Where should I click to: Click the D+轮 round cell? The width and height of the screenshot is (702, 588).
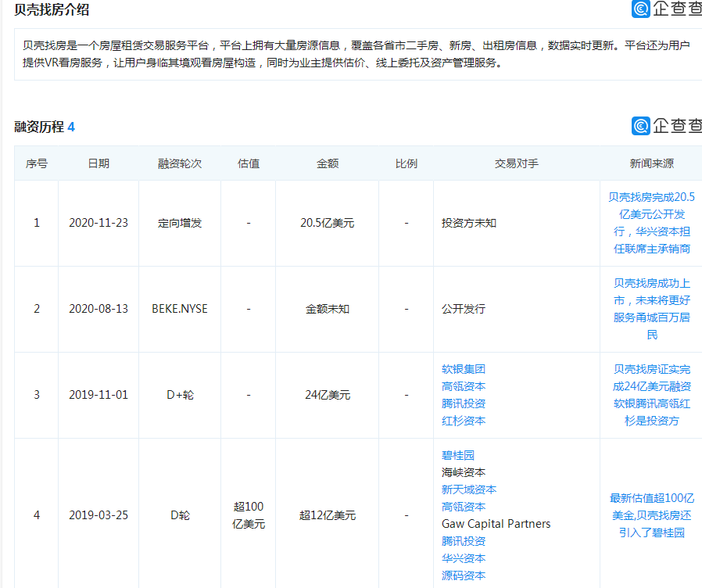[180, 395]
